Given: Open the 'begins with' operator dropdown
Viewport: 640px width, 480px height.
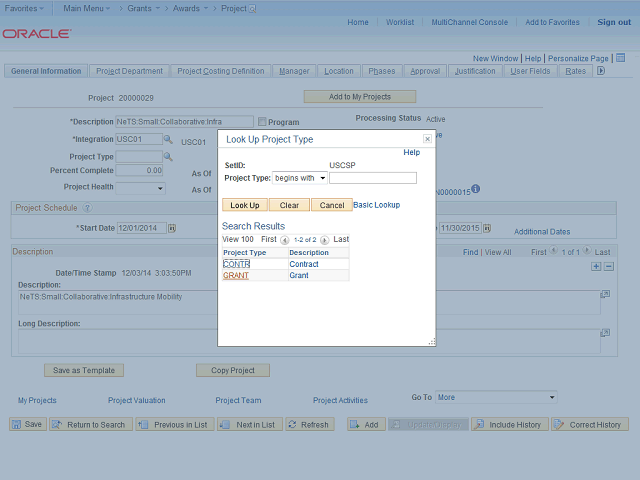Looking at the screenshot, I should (300, 178).
